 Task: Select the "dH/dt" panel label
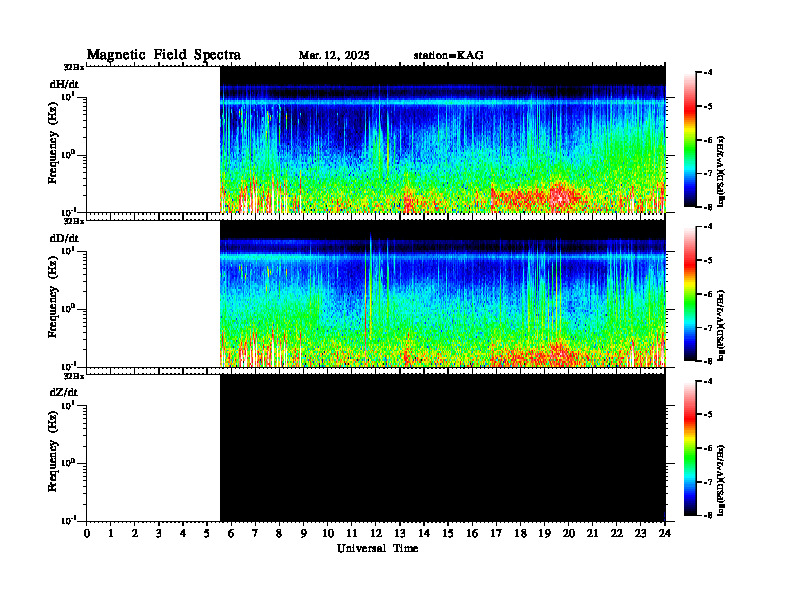point(64,85)
